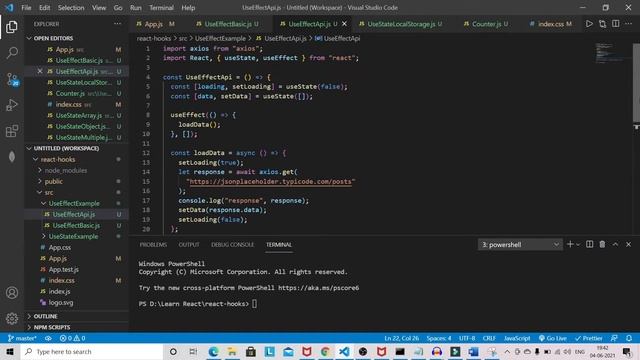
Task: Open the Source Control view
Action: tap(12, 79)
